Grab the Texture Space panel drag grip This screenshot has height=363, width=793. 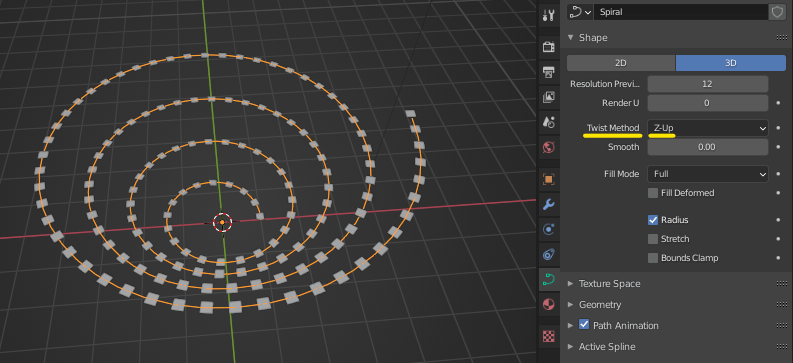(x=781, y=284)
